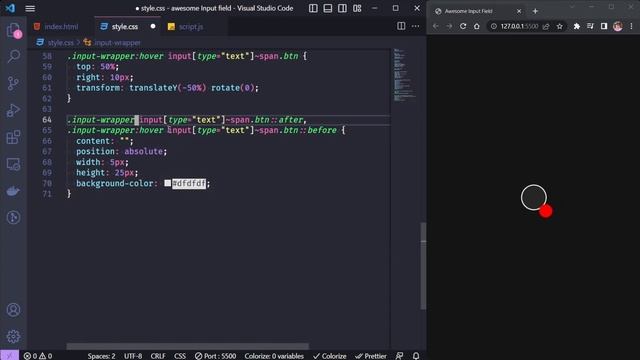This screenshot has height=360, width=640.
Task: Click line number 64 in gutter
Action: coord(47,120)
